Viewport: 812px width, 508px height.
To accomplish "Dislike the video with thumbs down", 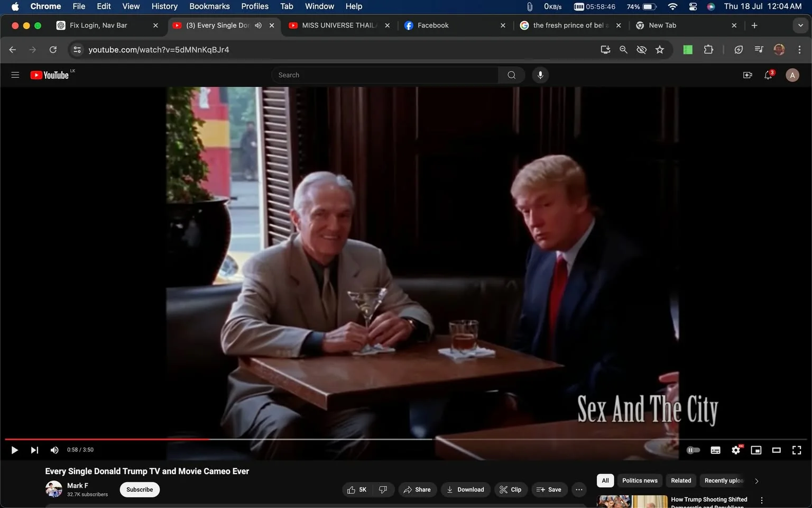I will pos(383,489).
